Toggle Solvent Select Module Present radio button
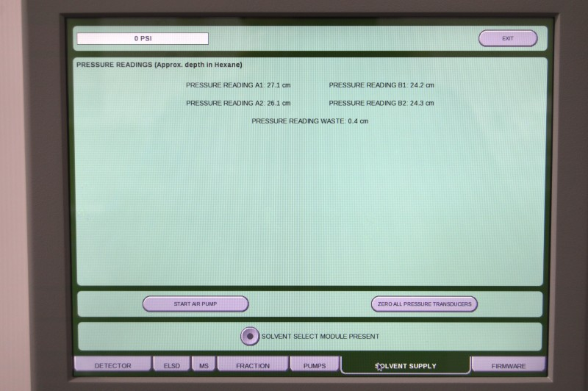Screen dimensions: 588x391 tap(250, 336)
